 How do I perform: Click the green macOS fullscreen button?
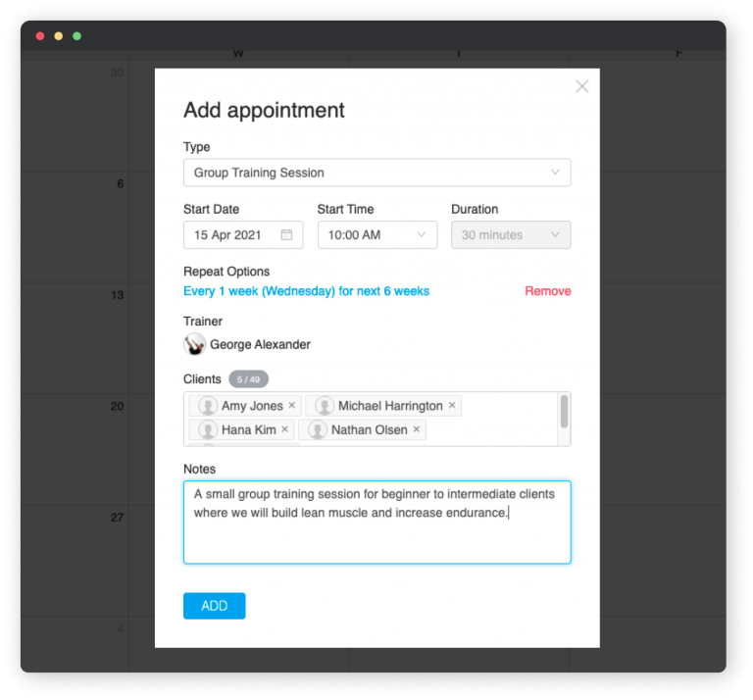click(76, 36)
